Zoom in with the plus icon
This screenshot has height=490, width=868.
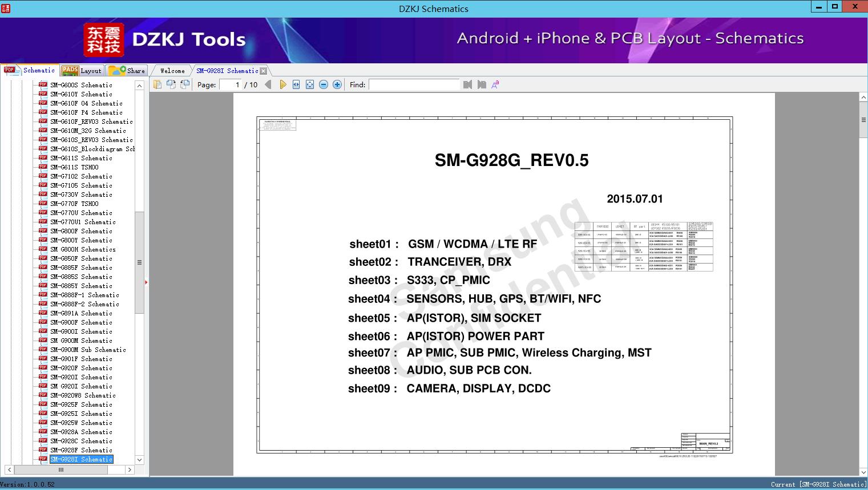[337, 84]
